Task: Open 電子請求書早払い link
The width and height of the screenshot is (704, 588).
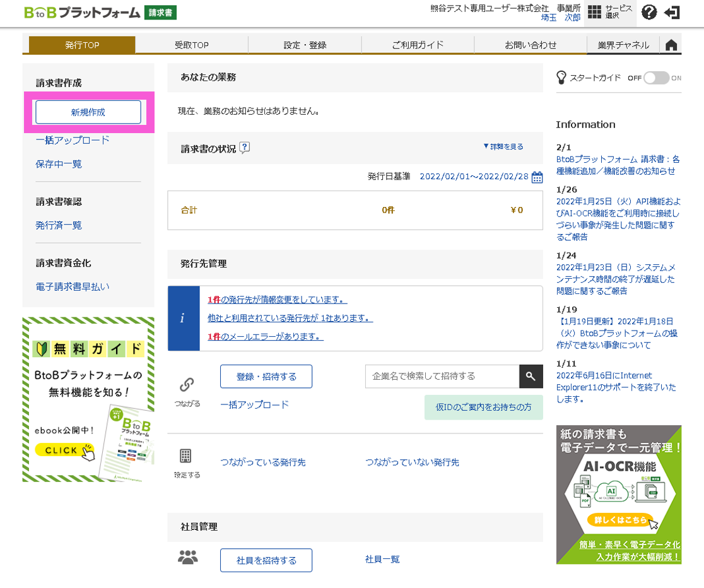Action: point(73,286)
